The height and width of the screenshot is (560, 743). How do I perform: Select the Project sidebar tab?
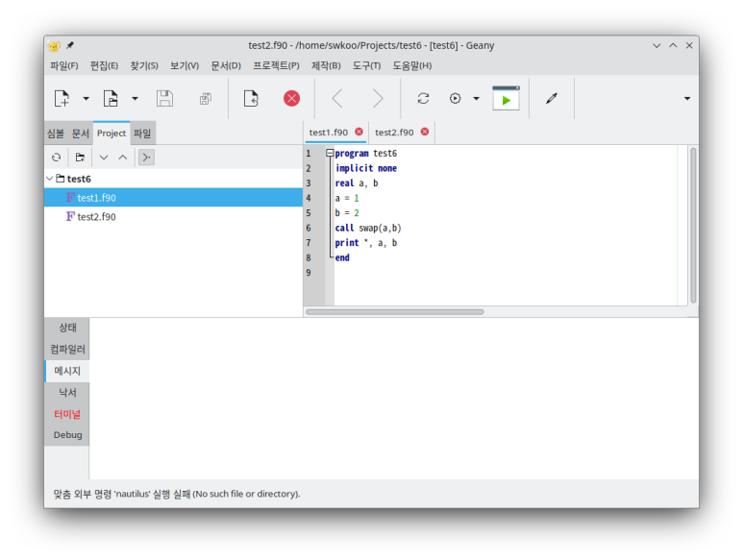point(111,134)
